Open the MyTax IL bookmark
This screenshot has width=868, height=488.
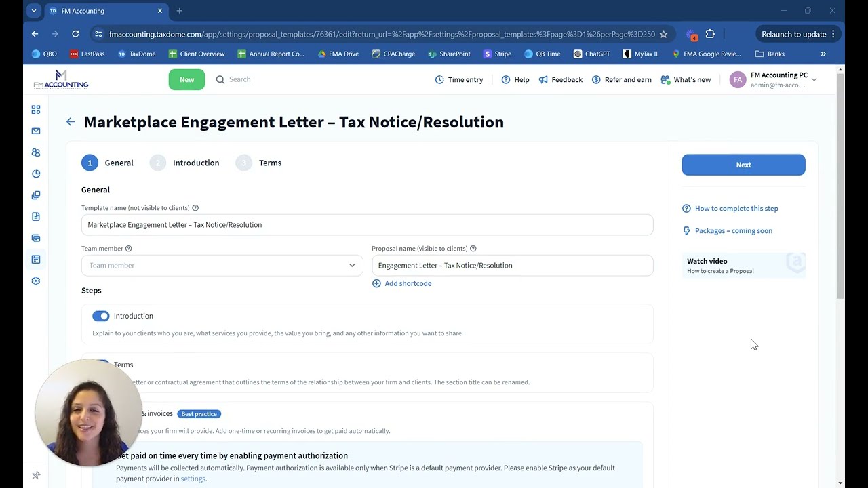point(641,54)
